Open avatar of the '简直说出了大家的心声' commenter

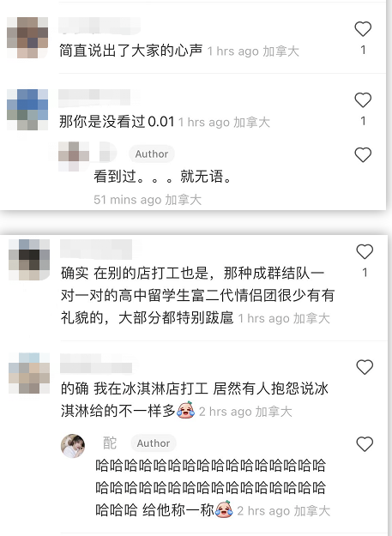[x=27, y=37]
